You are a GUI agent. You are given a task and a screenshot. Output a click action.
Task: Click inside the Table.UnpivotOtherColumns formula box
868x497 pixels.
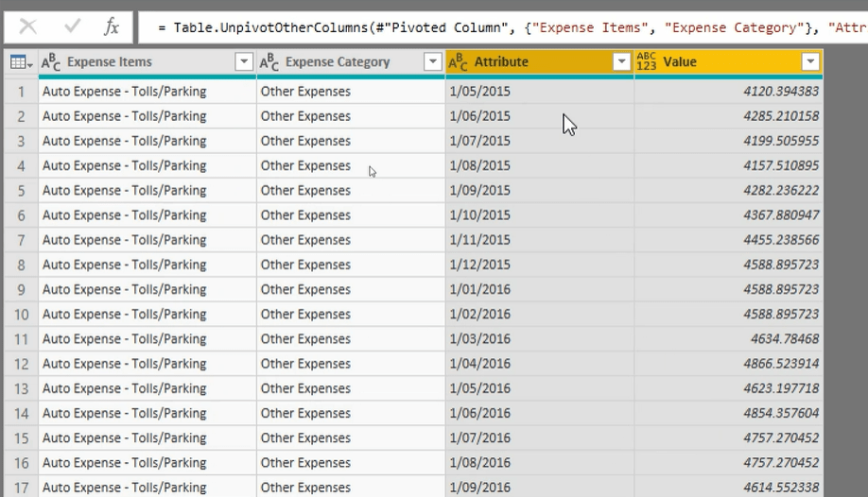click(501, 27)
